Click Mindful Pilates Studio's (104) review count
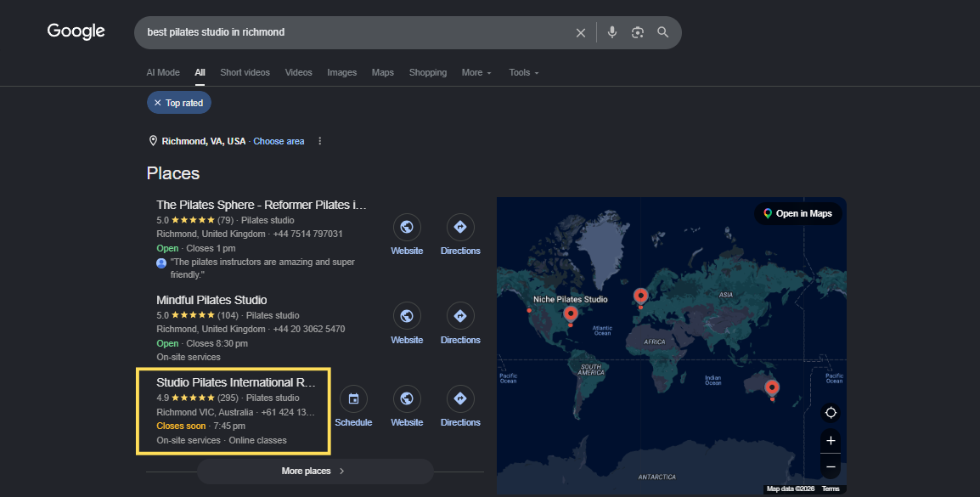Viewport: 980px width, 497px height. coord(227,315)
